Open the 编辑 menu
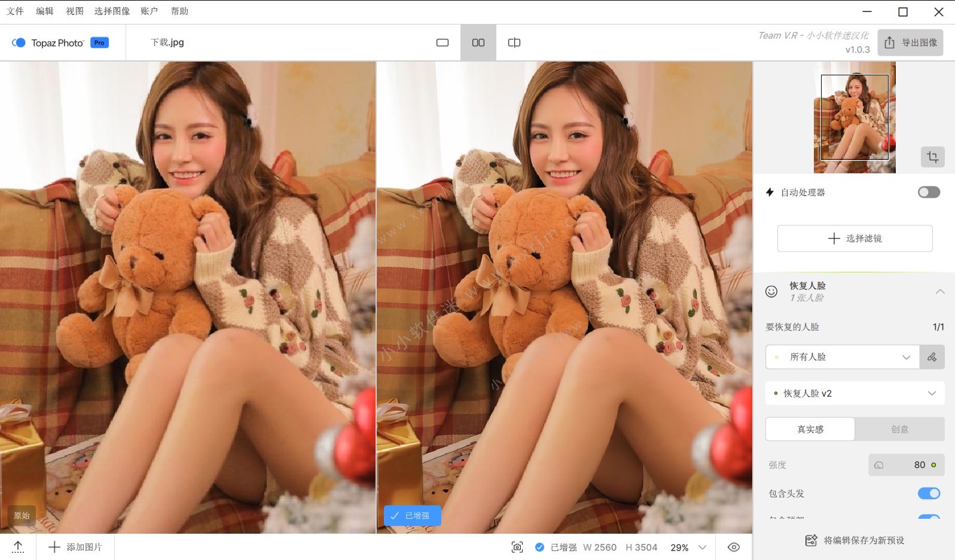955x560 pixels. click(x=45, y=11)
